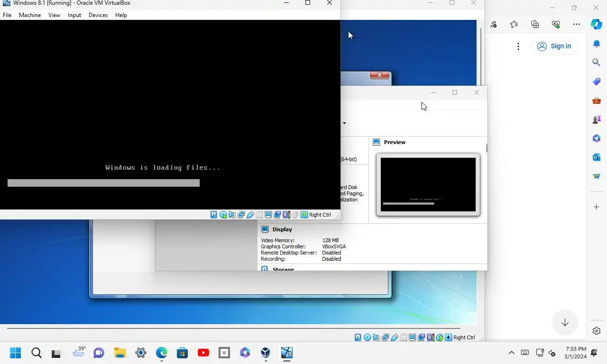Click optical disc indicator in background VM status bar
The width and height of the screenshot is (607, 364).
367,337
